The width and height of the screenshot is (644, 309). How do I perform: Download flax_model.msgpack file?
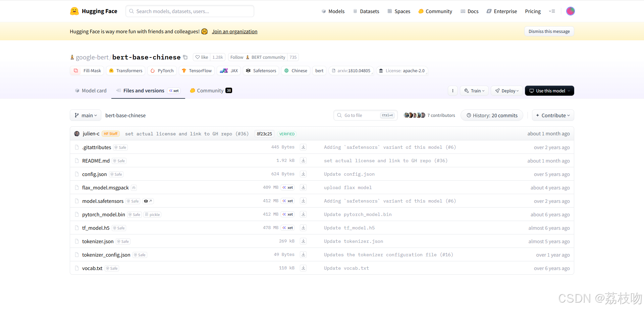coord(303,187)
